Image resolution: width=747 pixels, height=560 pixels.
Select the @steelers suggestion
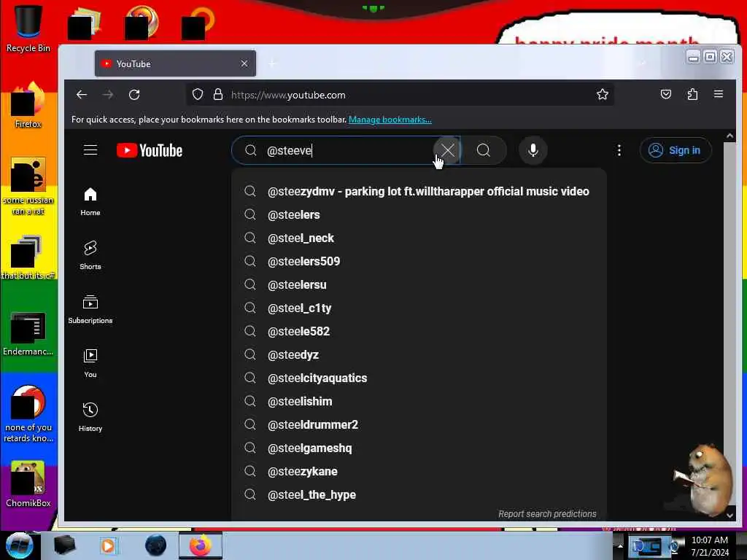(419, 215)
